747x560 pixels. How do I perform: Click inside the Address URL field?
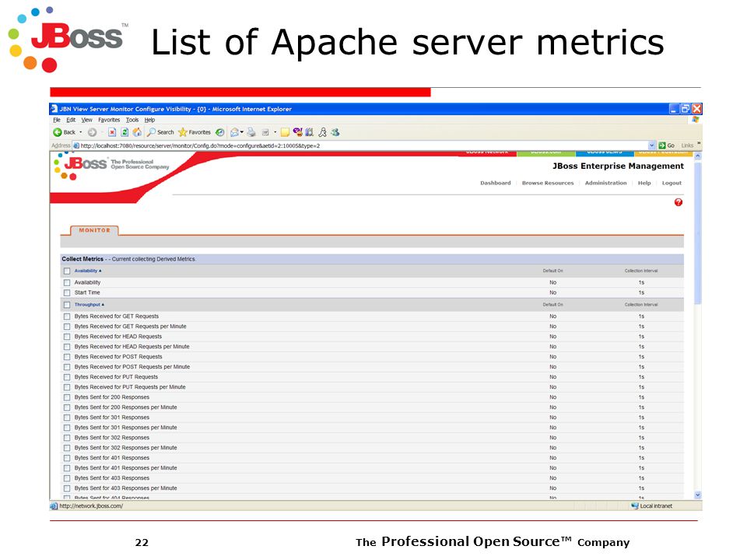point(364,145)
